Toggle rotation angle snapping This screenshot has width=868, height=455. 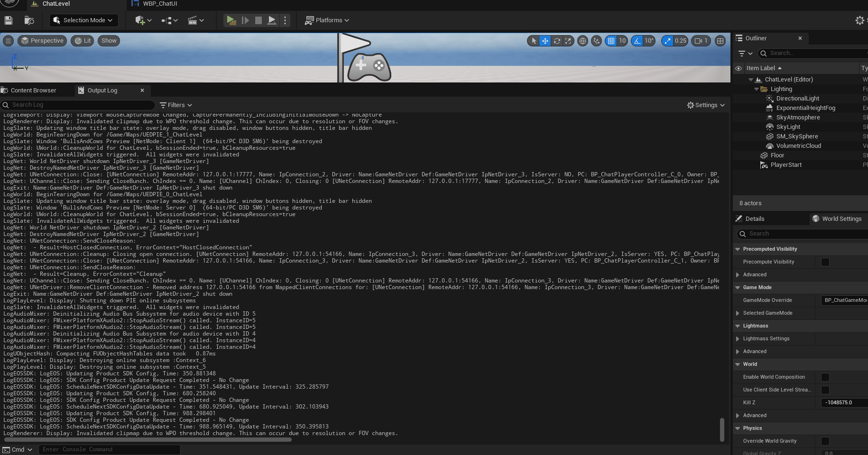637,41
